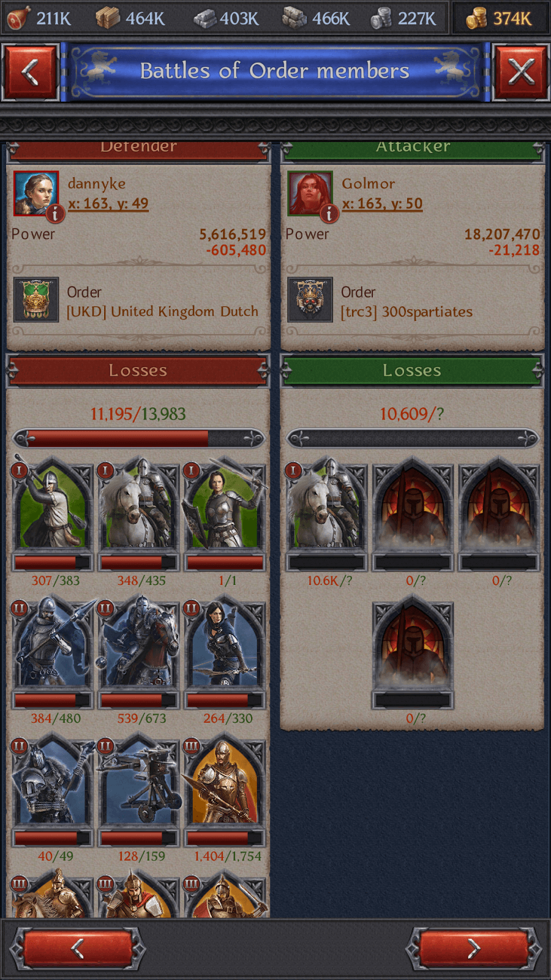551x980 pixels.
Task: Tap the gold coins resource icon
Action: coord(476,18)
